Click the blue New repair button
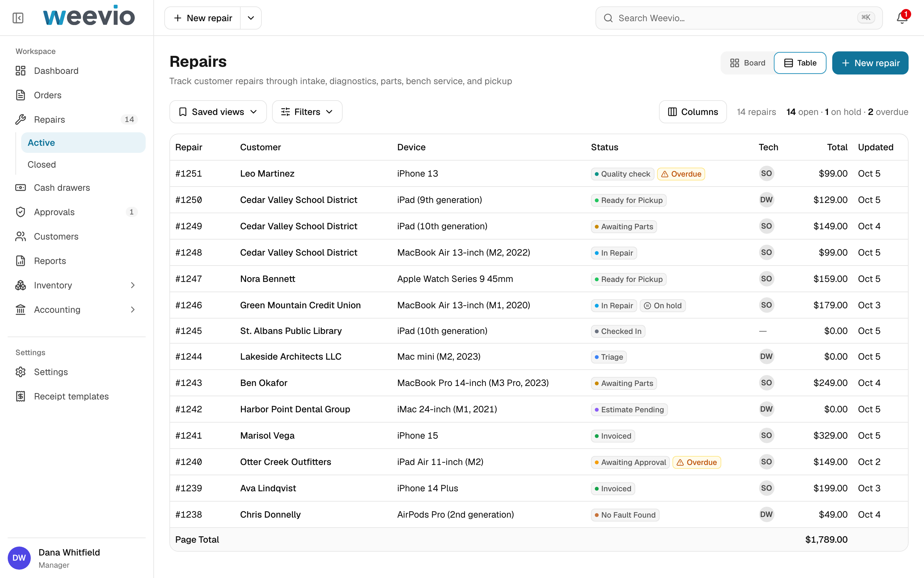The image size is (924, 578). [870, 63]
